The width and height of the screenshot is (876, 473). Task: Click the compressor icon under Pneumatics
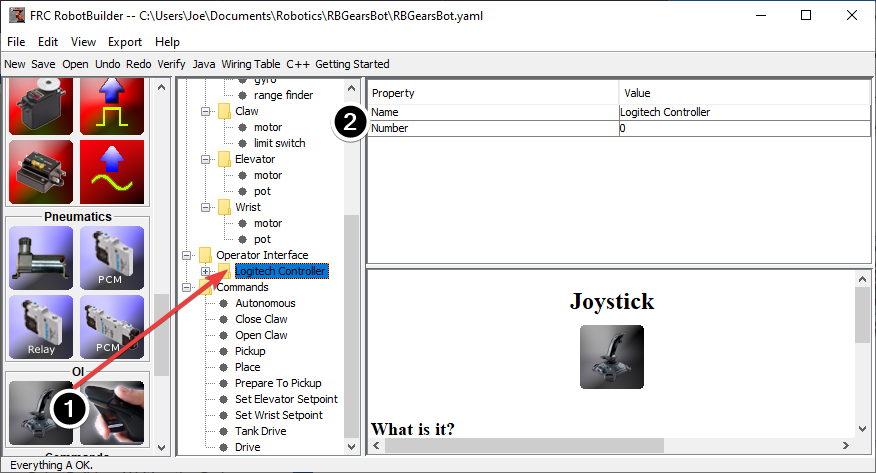tap(41, 258)
